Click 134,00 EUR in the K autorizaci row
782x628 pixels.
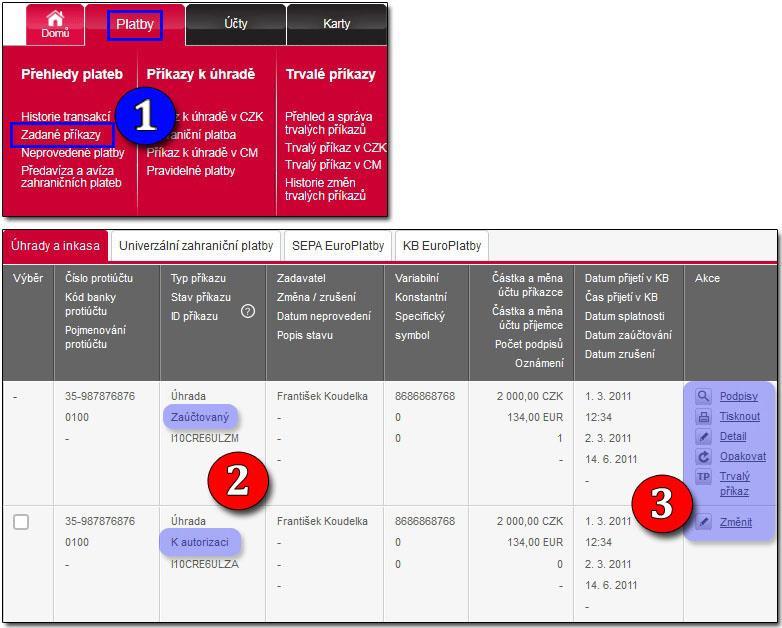pyautogui.click(x=535, y=542)
